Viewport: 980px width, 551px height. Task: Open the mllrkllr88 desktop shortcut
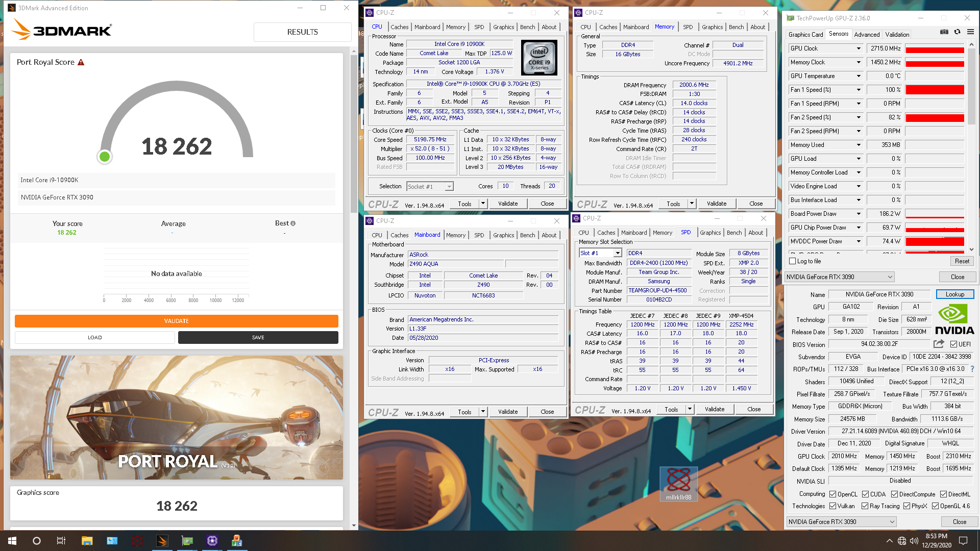pos(679,484)
